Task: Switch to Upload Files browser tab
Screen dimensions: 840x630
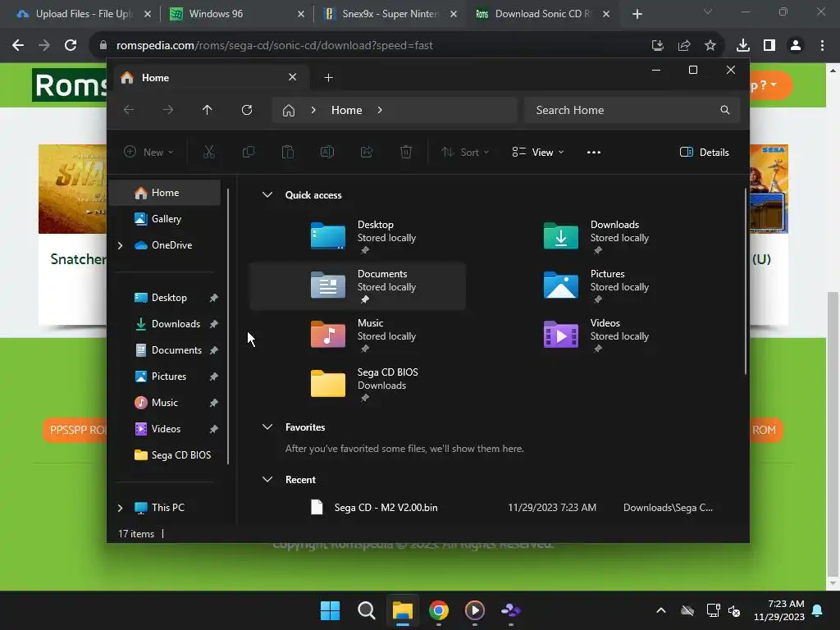Action: (84, 14)
